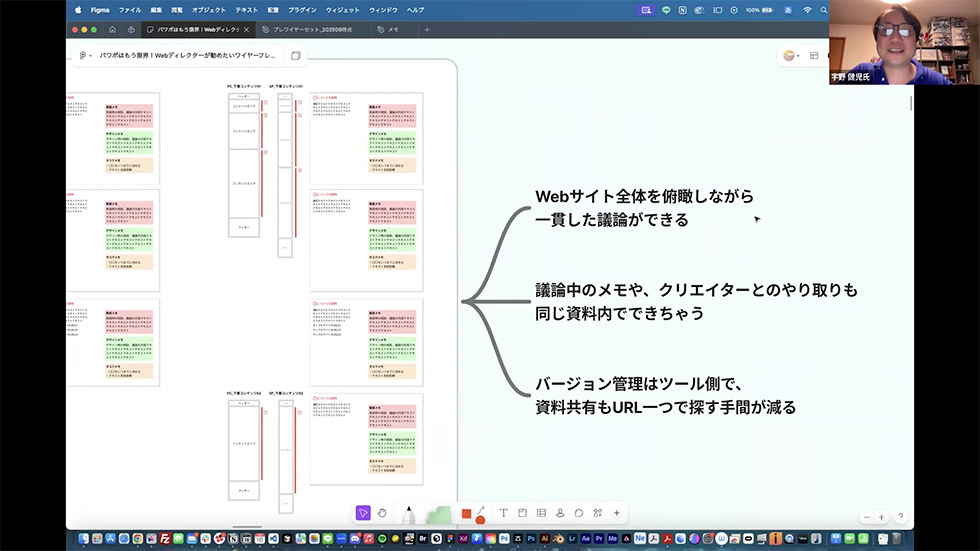Open Finder from the Dock
The height and width of the screenshot is (551, 980).
83,539
